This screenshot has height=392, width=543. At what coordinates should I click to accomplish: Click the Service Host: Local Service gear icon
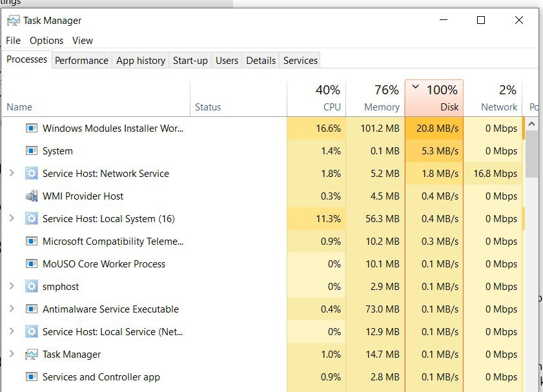click(32, 332)
